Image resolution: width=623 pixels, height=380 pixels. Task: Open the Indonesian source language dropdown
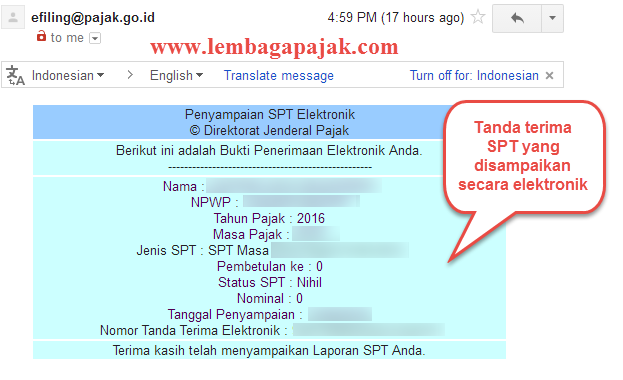[68, 75]
